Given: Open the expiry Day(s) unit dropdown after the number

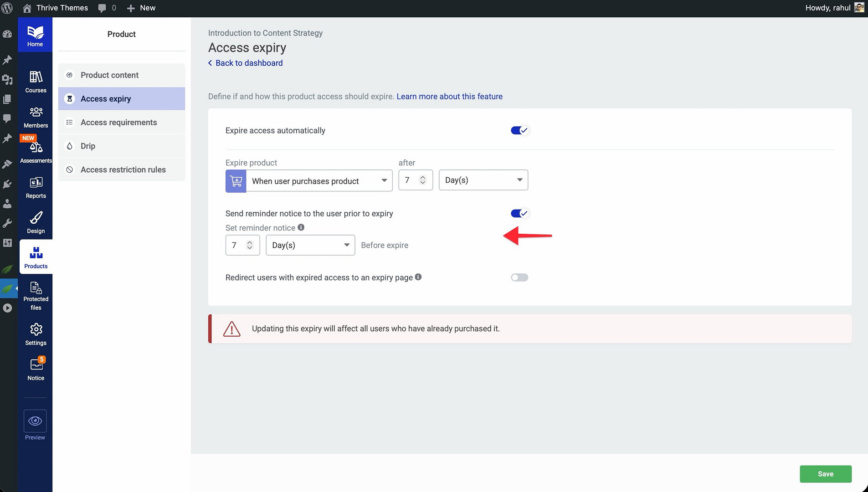Looking at the screenshot, I should click(x=483, y=180).
